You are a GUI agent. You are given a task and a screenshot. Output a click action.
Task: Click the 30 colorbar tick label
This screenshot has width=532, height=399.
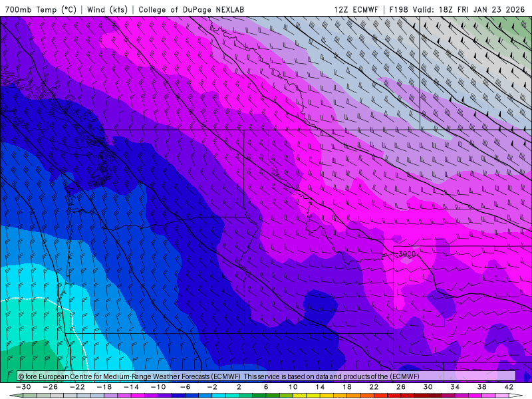point(428,387)
